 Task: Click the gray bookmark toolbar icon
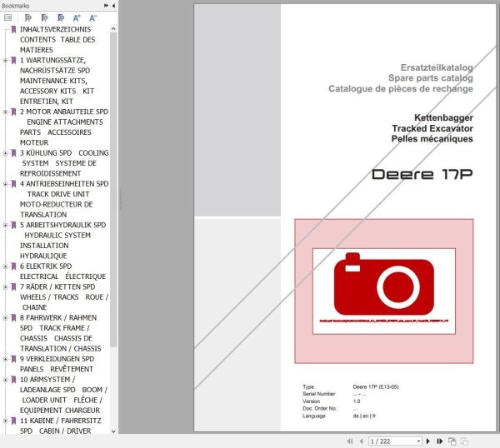coord(28,17)
